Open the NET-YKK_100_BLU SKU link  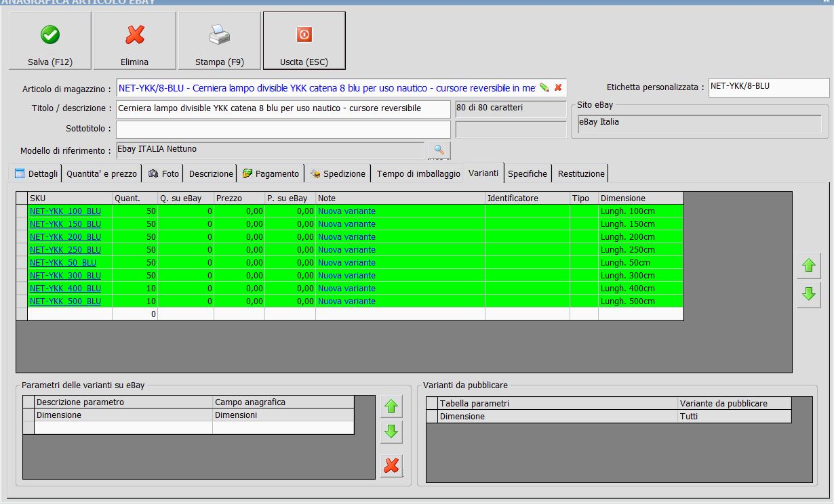click(x=65, y=211)
